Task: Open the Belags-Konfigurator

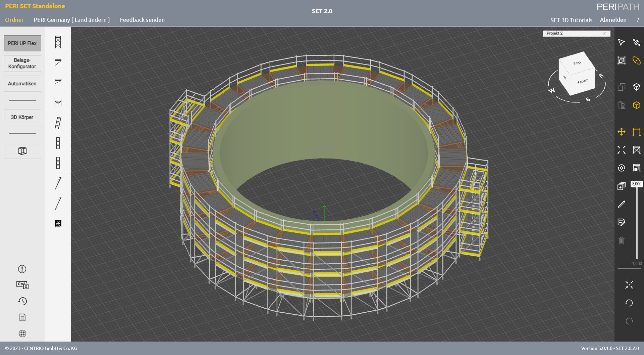Action: point(22,63)
